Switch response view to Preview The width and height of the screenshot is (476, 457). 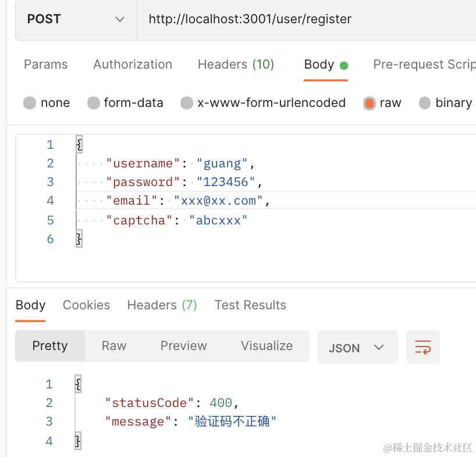coord(184,346)
